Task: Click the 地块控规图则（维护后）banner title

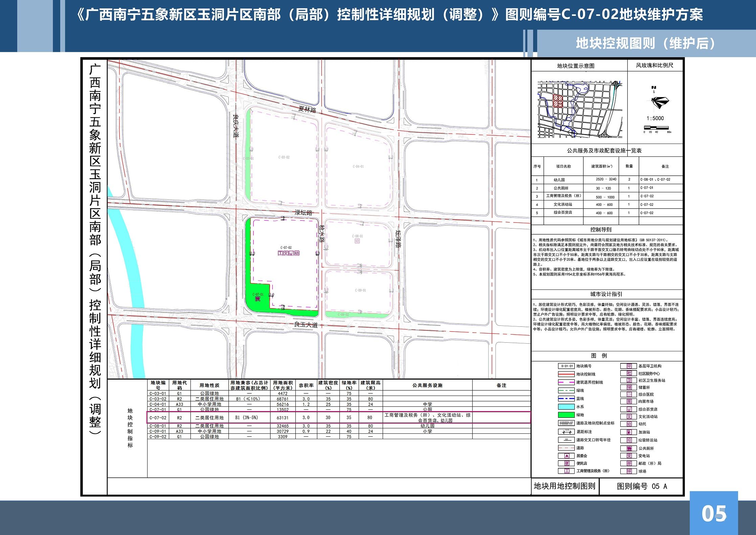Action: pyautogui.click(x=645, y=43)
